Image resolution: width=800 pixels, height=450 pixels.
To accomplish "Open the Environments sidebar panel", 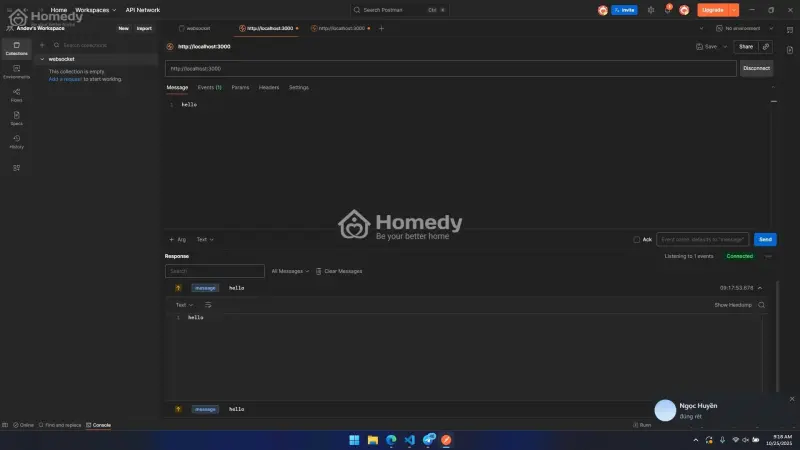I will (x=16, y=72).
